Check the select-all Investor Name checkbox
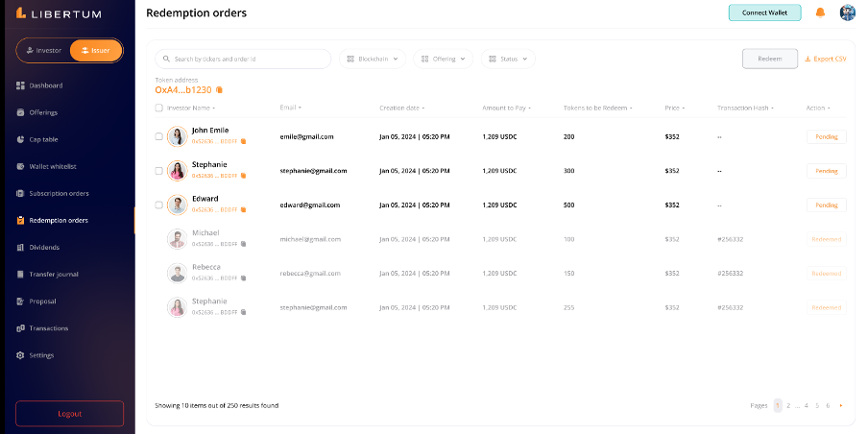868x434 pixels. point(159,108)
